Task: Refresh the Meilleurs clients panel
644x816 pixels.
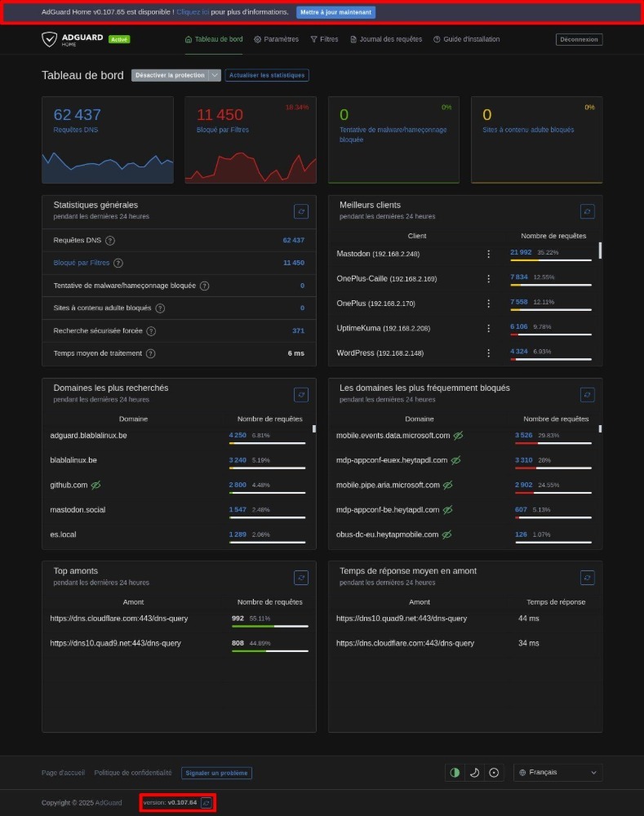Action: point(588,211)
